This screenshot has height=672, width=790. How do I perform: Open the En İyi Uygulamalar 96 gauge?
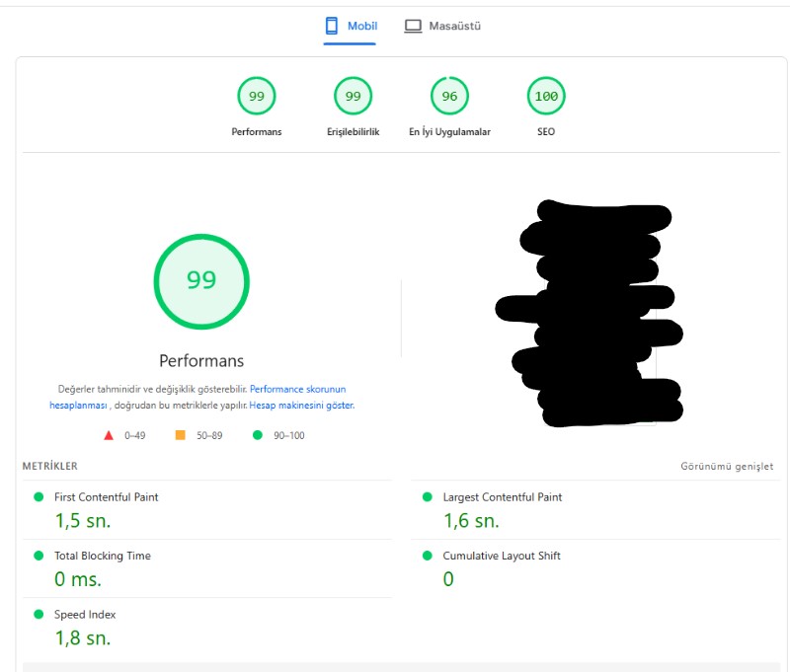449,96
